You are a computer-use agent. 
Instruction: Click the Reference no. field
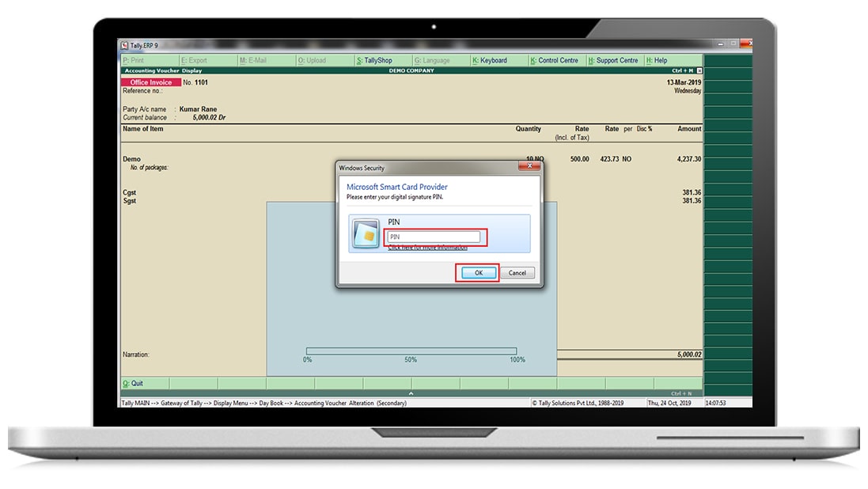[142, 91]
